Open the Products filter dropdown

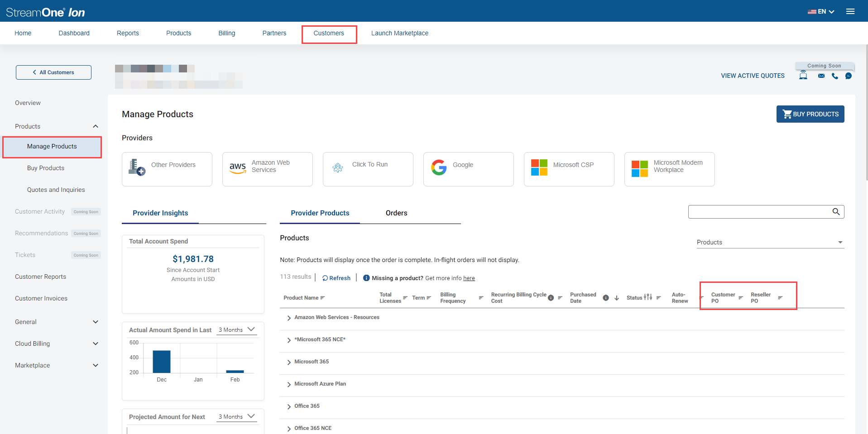click(770, 243)
